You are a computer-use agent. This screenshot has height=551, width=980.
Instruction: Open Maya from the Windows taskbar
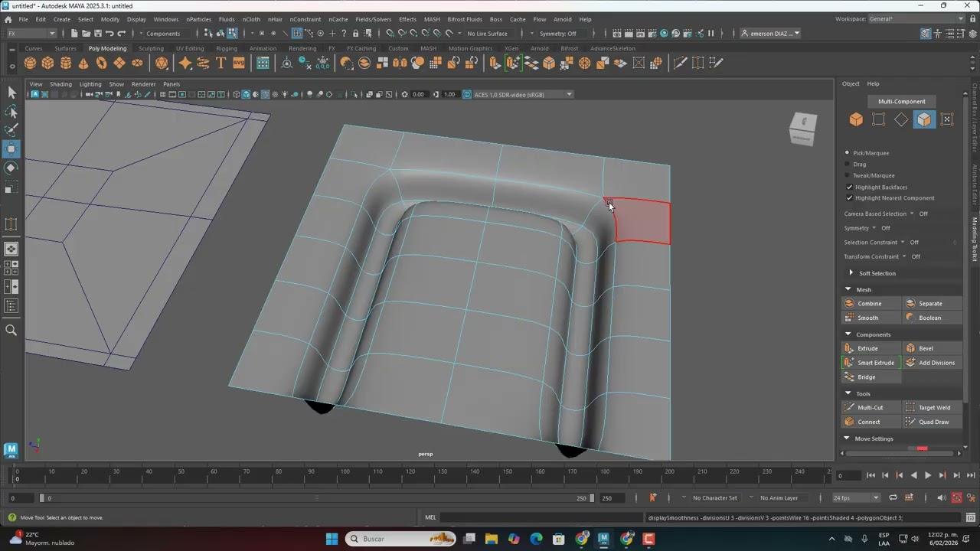(x=603, y=539)
